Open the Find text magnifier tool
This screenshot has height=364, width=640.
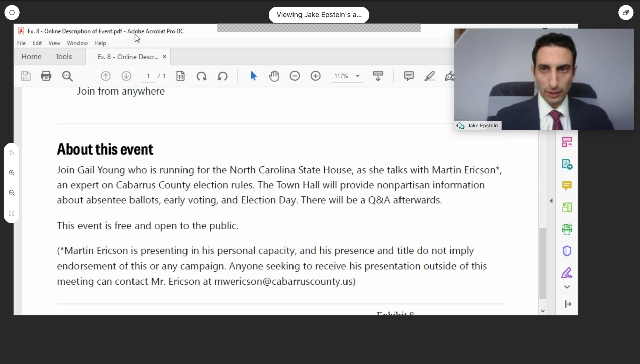(67, 76)
